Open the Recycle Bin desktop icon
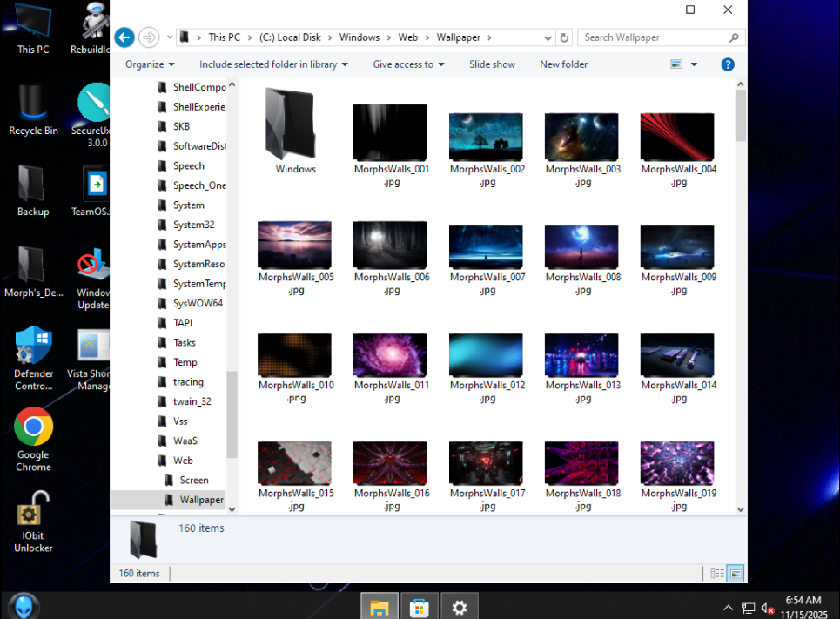This screenshot has width=840, height=619. click(33, 110)
